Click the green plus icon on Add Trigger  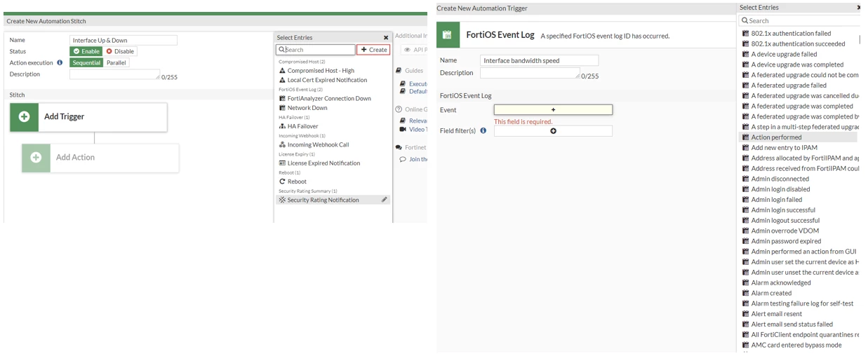tap(24, 117)
